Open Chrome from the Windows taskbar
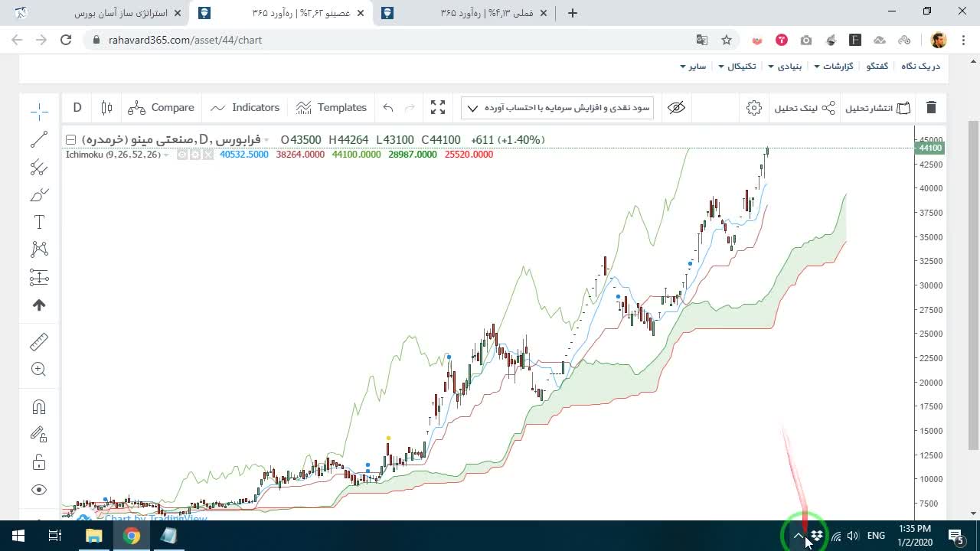 click(x=132, y=536)
